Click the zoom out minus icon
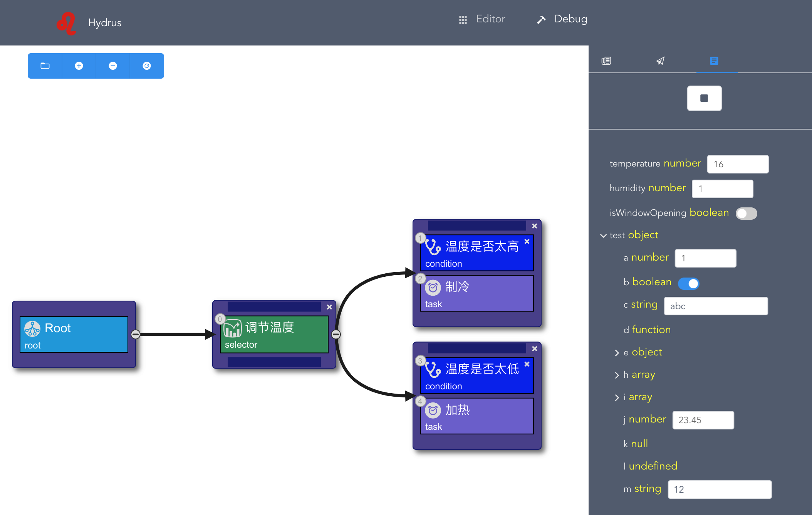Viewport: 812px width, 515px height. click(113, 66)
